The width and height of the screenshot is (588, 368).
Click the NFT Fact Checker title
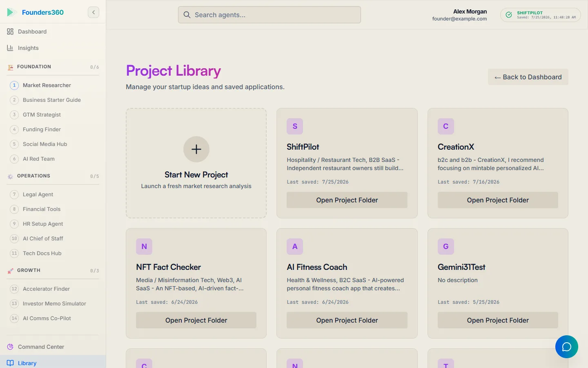[x=168, y=267]
